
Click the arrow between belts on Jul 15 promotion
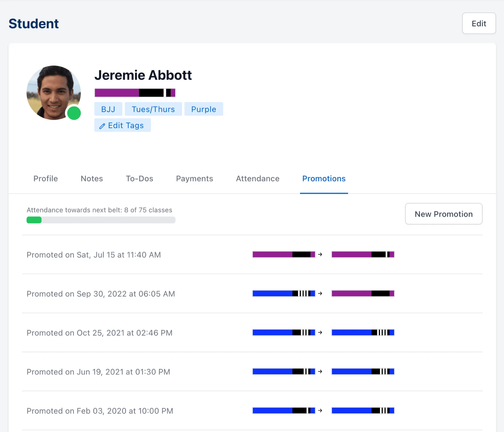[320, 255]
